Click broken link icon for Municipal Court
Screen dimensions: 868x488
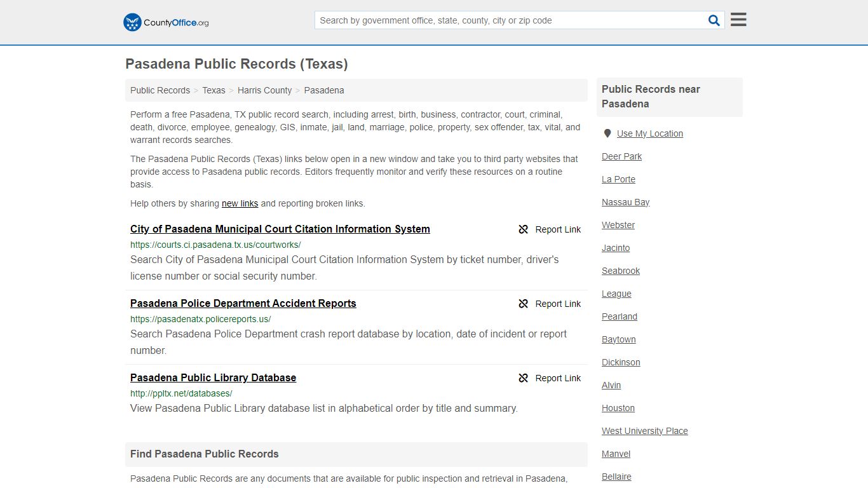(x=524, y=229)
